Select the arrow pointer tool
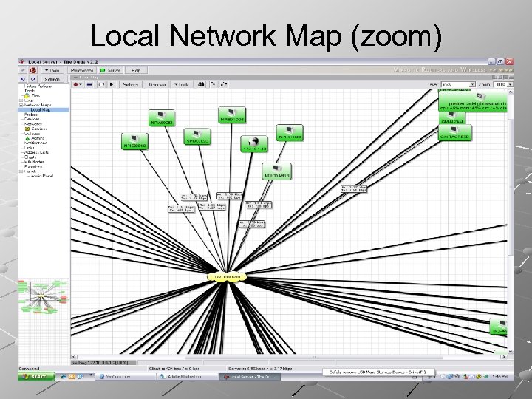 point(112,84)
